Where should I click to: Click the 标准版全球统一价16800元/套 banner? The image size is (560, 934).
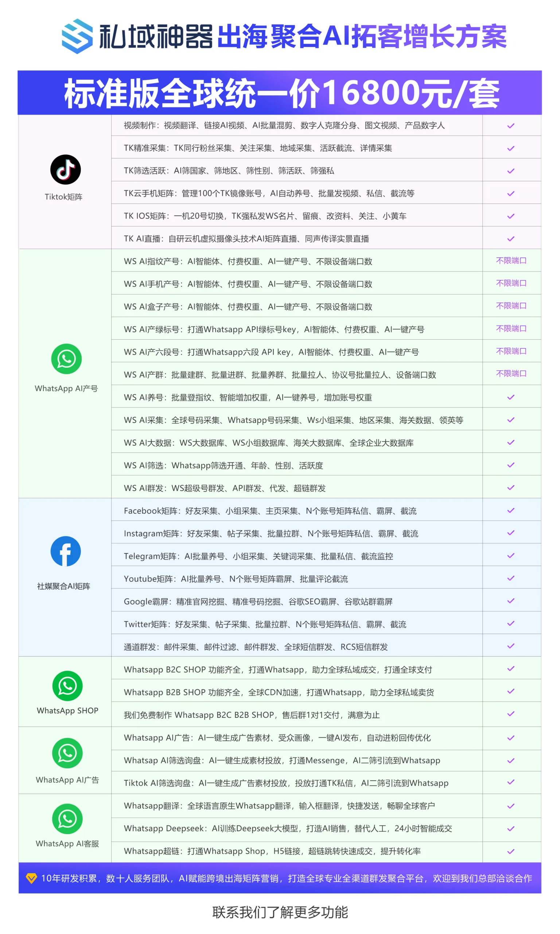click(280, 93)
